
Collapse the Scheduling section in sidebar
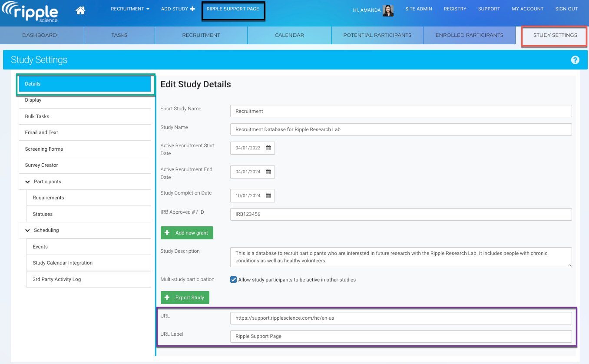point(28,230)
